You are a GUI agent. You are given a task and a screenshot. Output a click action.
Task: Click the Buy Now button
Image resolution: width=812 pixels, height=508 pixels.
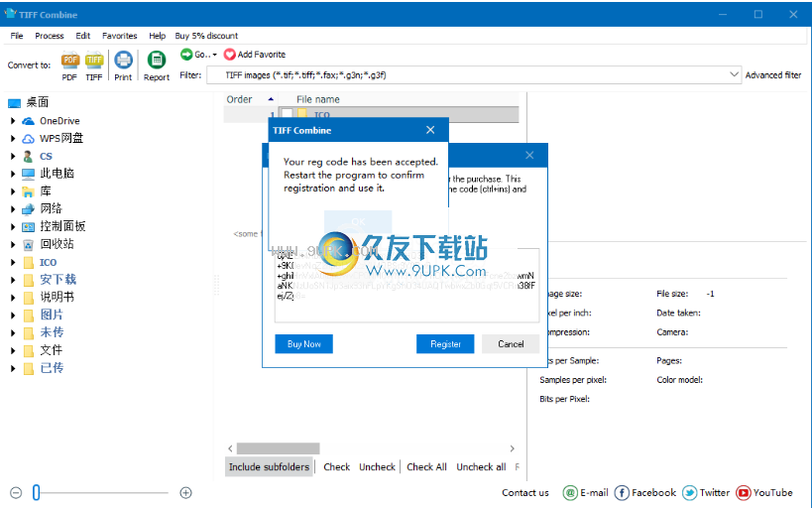pyautogui.click(x=304, y=344)
